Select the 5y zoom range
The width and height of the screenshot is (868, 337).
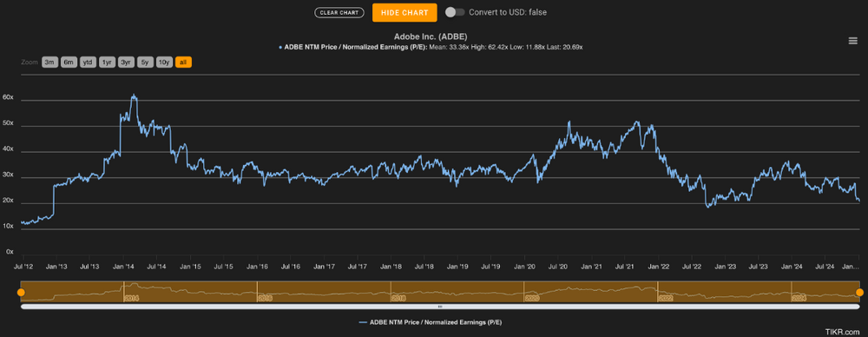pos(145,62)
